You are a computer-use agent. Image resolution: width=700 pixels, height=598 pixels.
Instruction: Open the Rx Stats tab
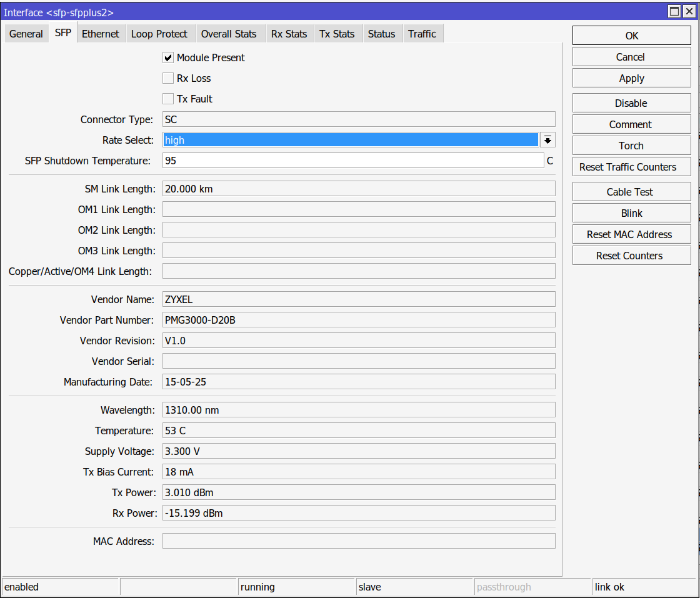[x=289, y=33]
